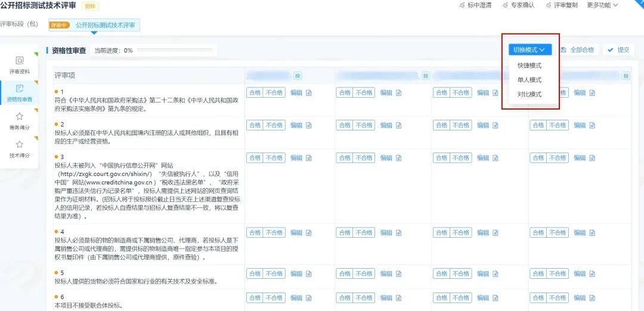Viewport: 644px width, 311px height.
Task: Open note icon for row 2 third bidder
Action: [x=496, y=125]
